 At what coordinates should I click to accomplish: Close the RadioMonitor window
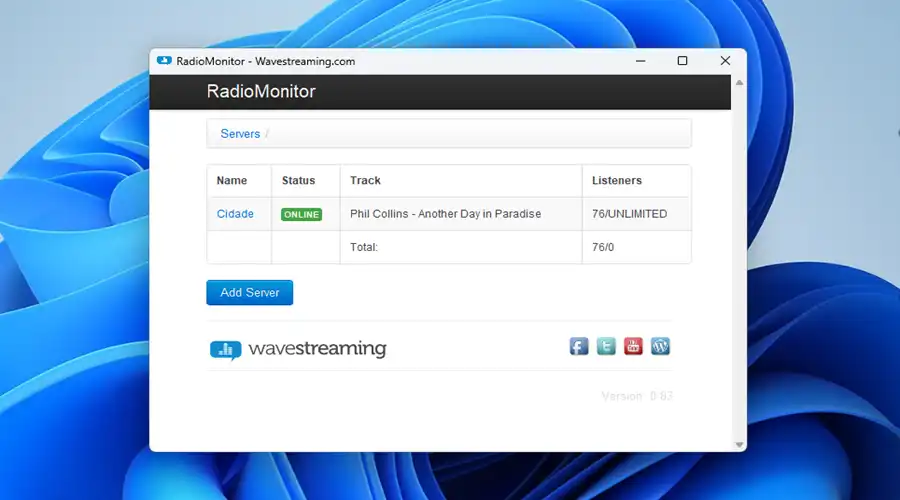726,61
